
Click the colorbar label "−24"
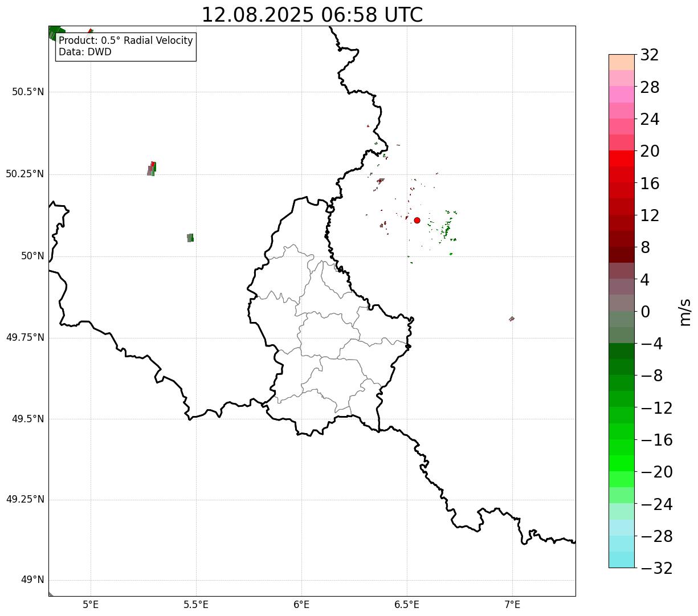click(656, 504)
